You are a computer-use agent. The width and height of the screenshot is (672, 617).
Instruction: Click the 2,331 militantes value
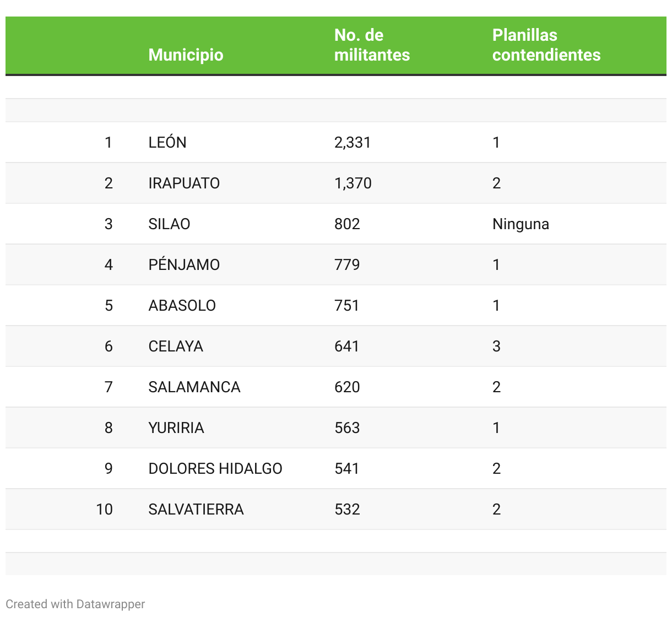click(353, 142)
